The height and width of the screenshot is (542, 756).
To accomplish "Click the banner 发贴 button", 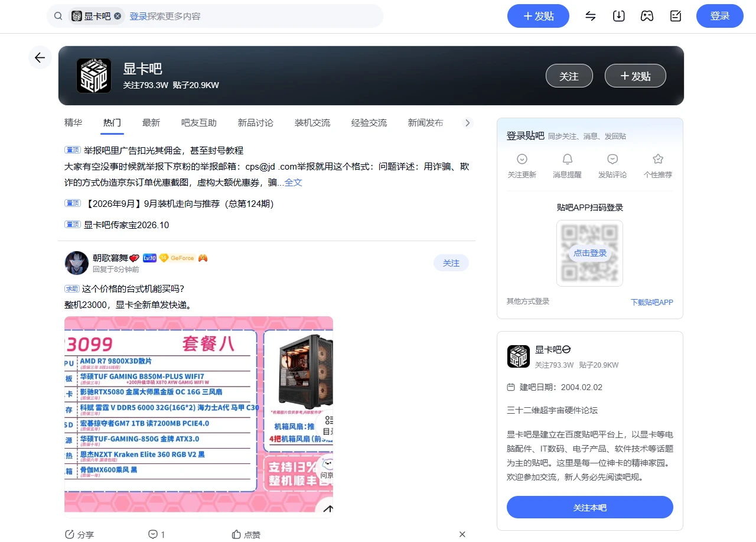I will click(636, 76).
